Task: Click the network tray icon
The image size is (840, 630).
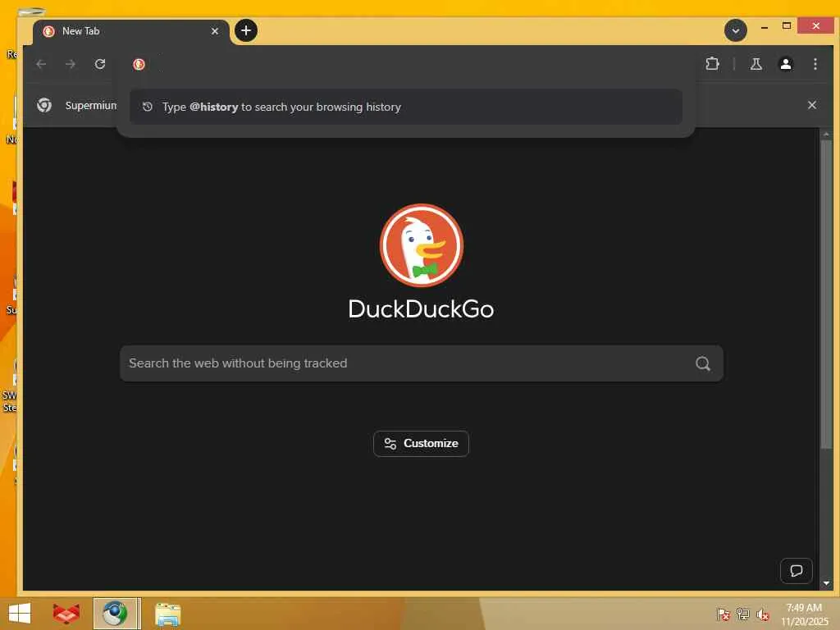Action: click(x=742, y=614)
